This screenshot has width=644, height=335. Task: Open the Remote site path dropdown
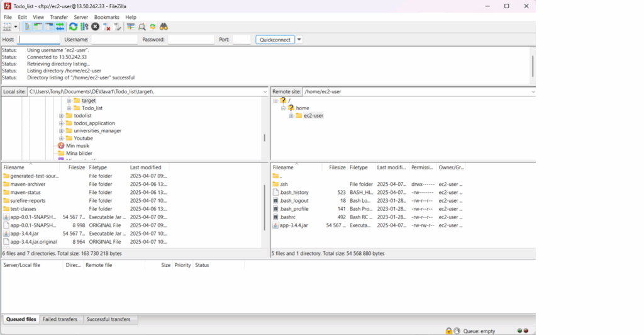click(533, 92)
